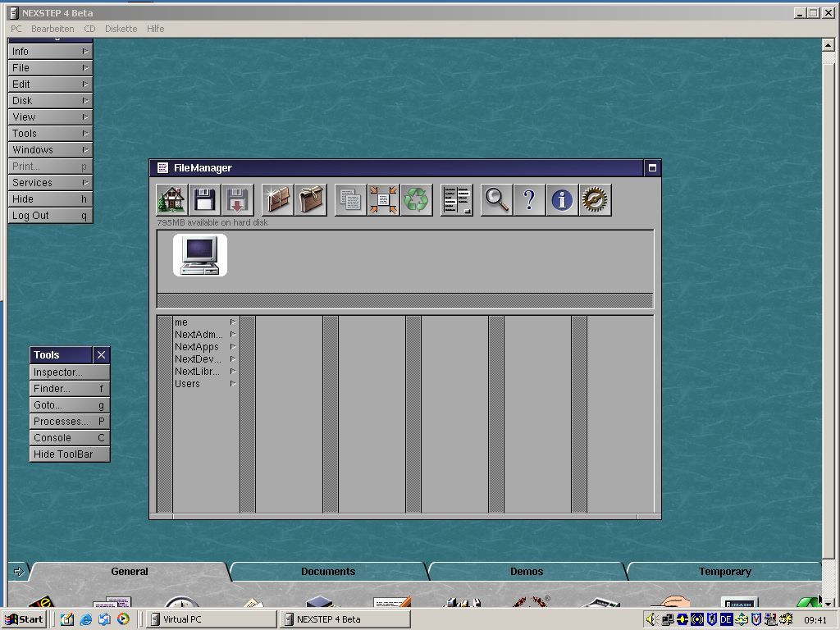
Task: Open the blue Info inspector icon
Action: (562, 200)
